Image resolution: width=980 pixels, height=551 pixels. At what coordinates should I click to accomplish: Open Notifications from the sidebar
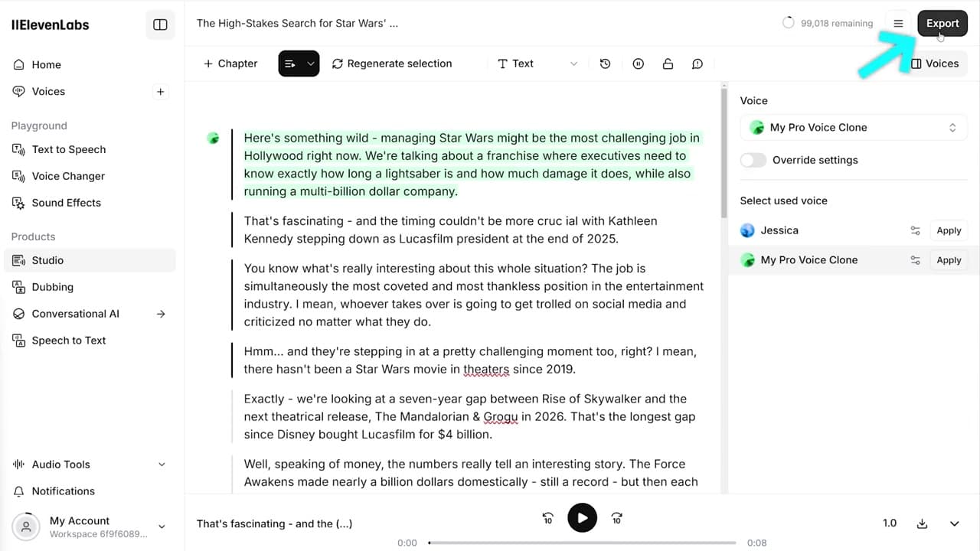[63, 491]
